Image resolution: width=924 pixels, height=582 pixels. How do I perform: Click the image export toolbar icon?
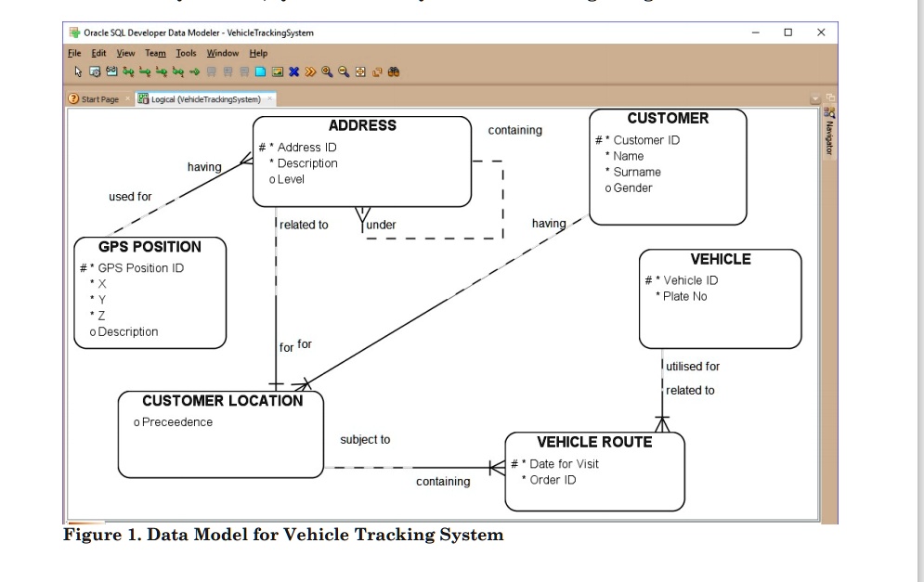click(x=277, y=71)
